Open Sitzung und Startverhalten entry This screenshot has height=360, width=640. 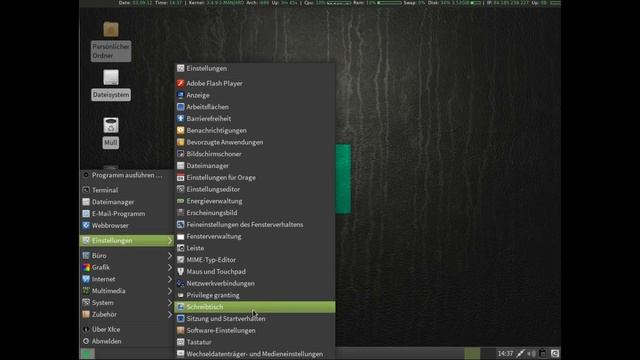[x=255, y=319]
